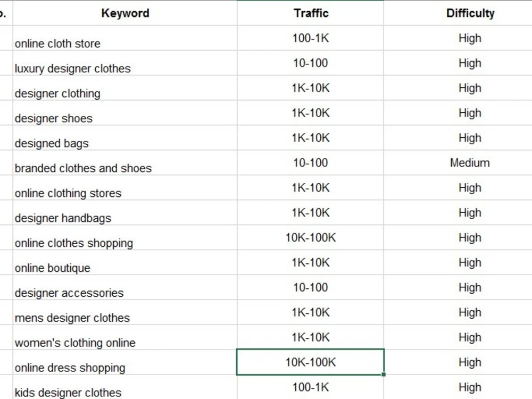Viewport: 532px width, 399px height.
Task: Click the 'online boutique' keyword cell
Action: [x=125, y=263]
